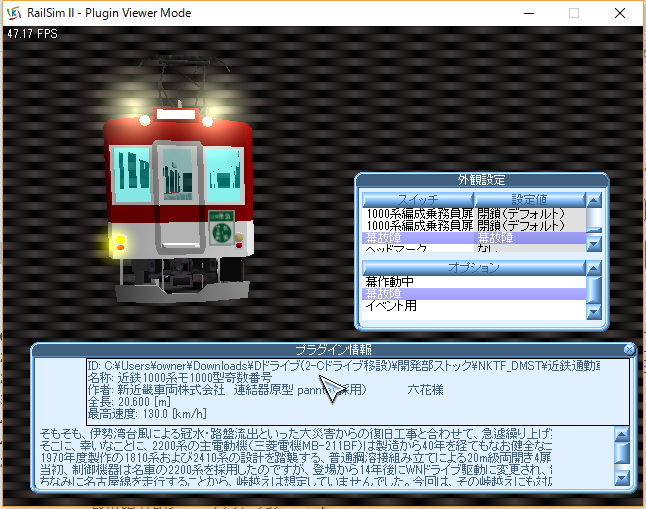
Task: Select the 幕故障 switch row
Action: tap(474, 237)
